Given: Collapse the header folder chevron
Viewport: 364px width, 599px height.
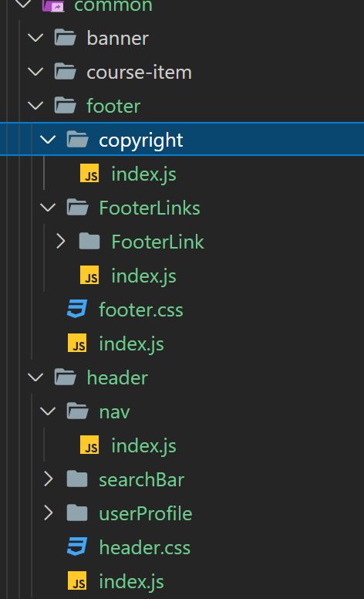Looking at the screenshot, I should coord(36,377).
